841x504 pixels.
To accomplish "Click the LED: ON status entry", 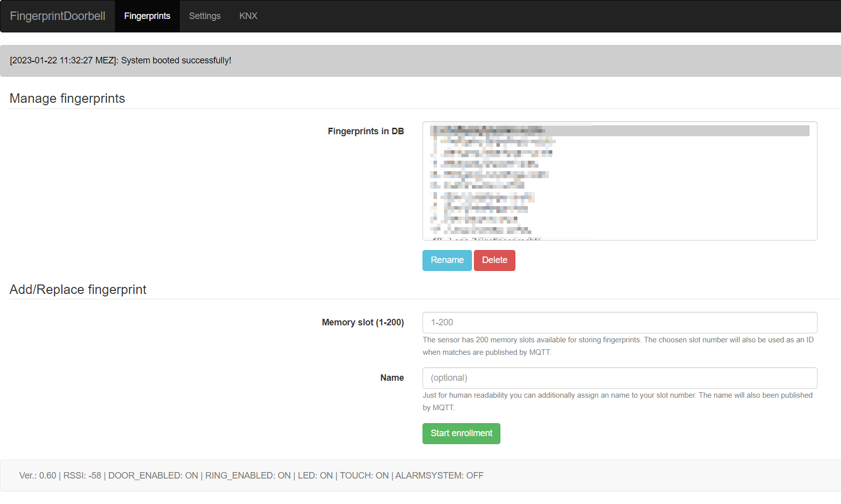I will [x=316, y=476].
